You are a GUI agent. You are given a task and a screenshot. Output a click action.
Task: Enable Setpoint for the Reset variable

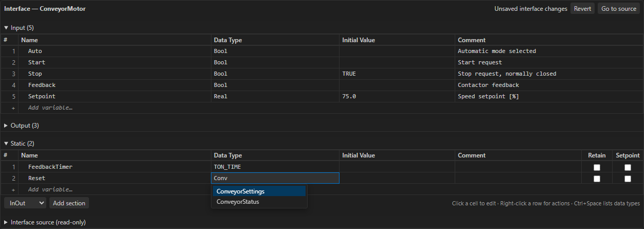628,179
